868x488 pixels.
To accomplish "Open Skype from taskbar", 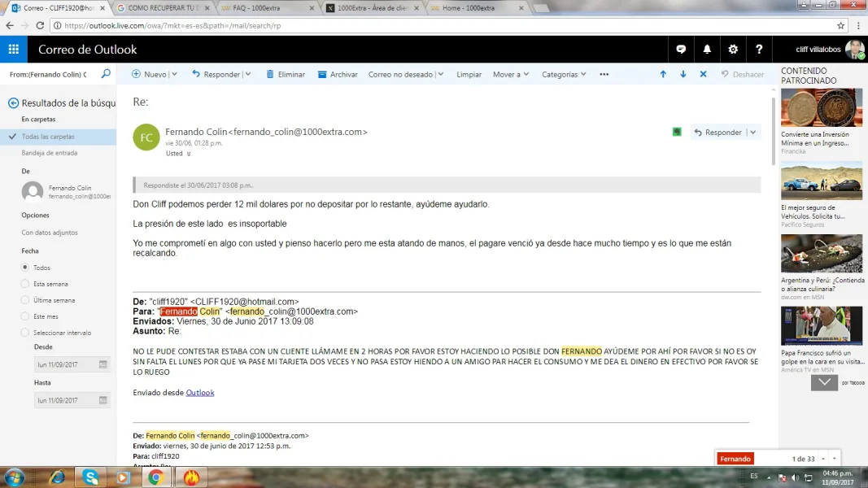I will point(91,477).
